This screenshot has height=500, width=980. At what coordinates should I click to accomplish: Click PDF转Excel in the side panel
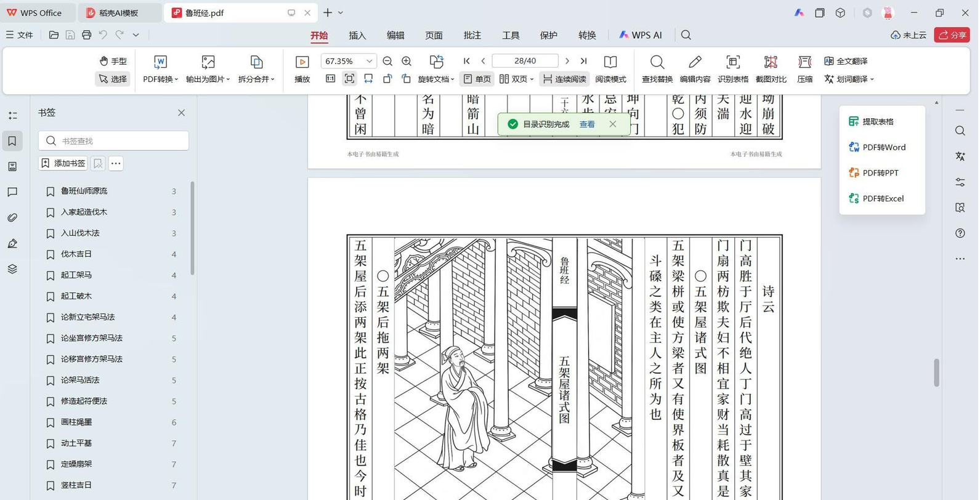(876, 199)
